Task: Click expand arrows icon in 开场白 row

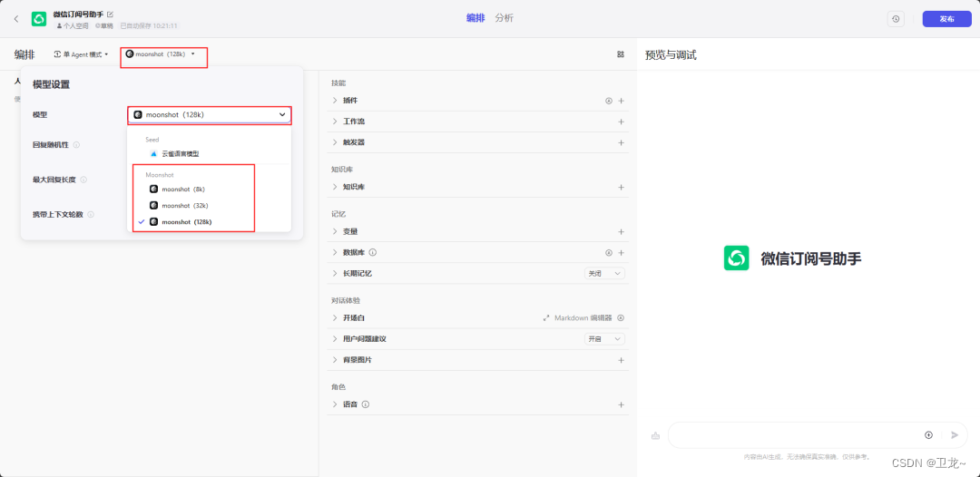Action: click(x=546, y=317)
